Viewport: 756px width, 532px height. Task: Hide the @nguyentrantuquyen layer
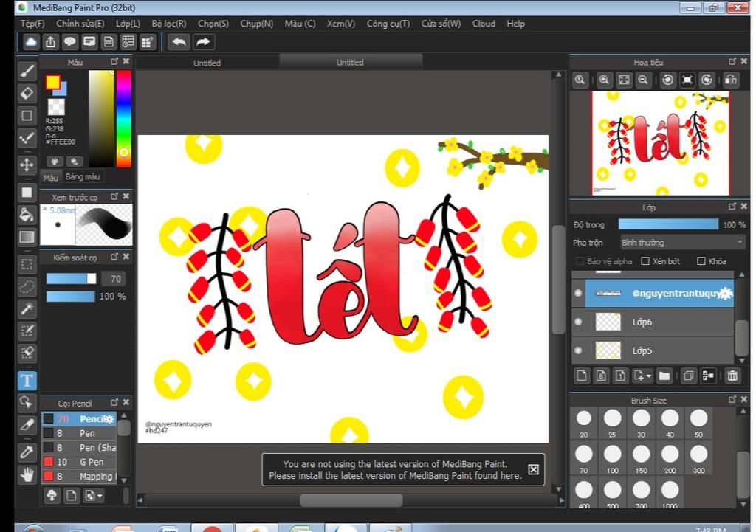tap(578, 293)
